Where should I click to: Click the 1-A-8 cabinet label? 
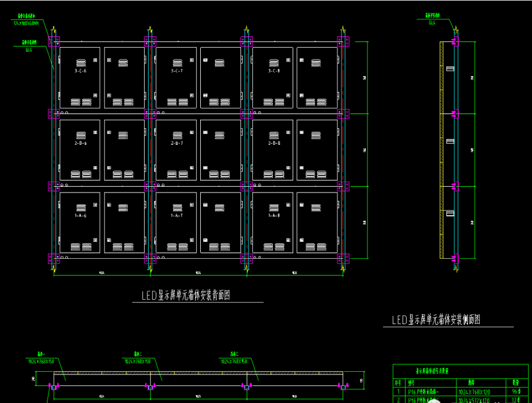tap(273, 216)
